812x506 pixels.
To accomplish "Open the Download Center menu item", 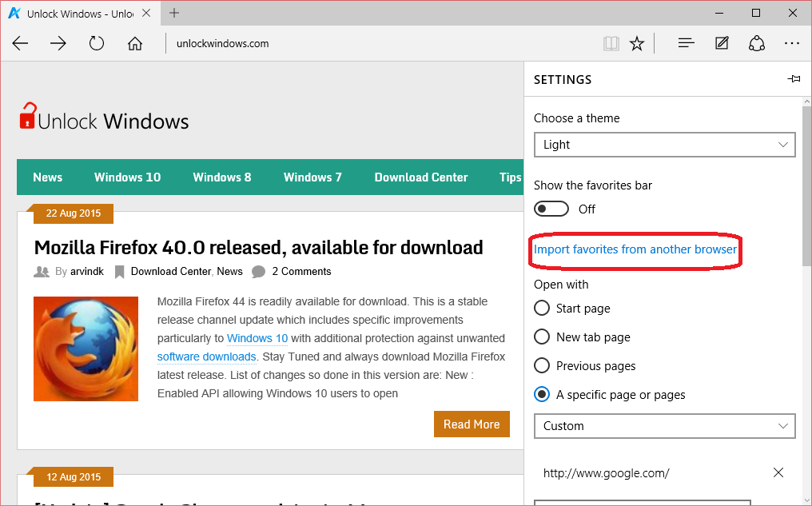I will [x=421, y=177].
